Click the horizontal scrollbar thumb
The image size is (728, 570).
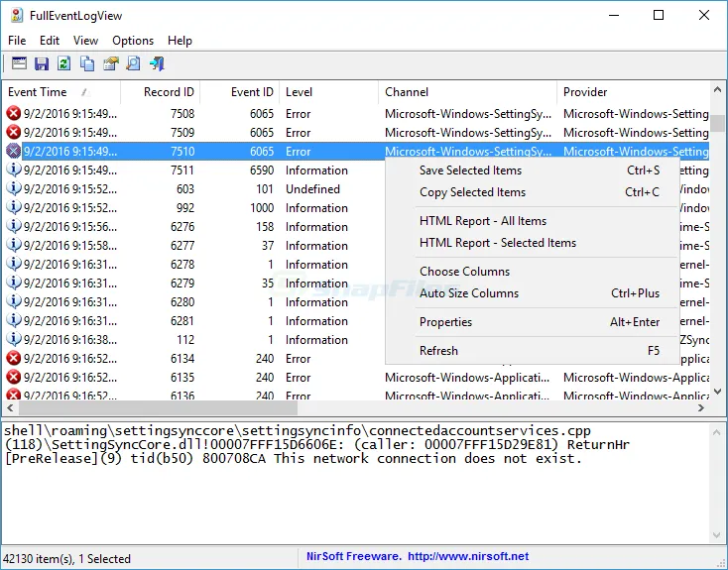(x=158, y=408)
